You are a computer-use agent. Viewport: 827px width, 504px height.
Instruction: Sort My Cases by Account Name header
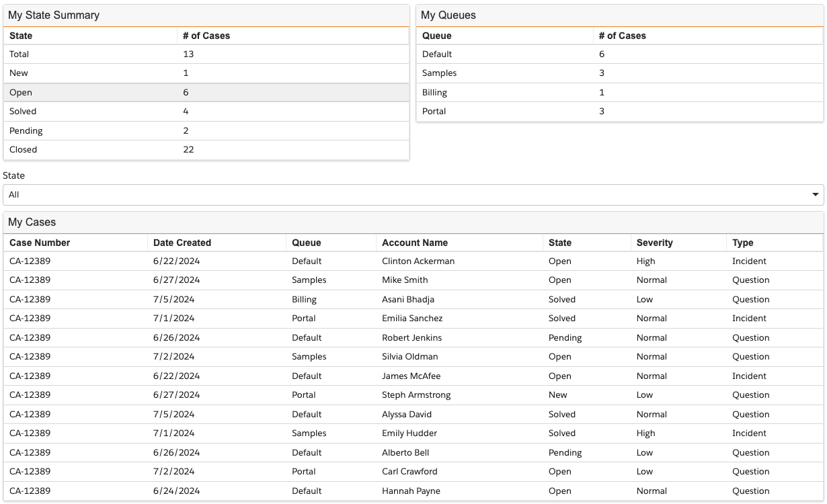pyautogui.click(x=415, y=243)
